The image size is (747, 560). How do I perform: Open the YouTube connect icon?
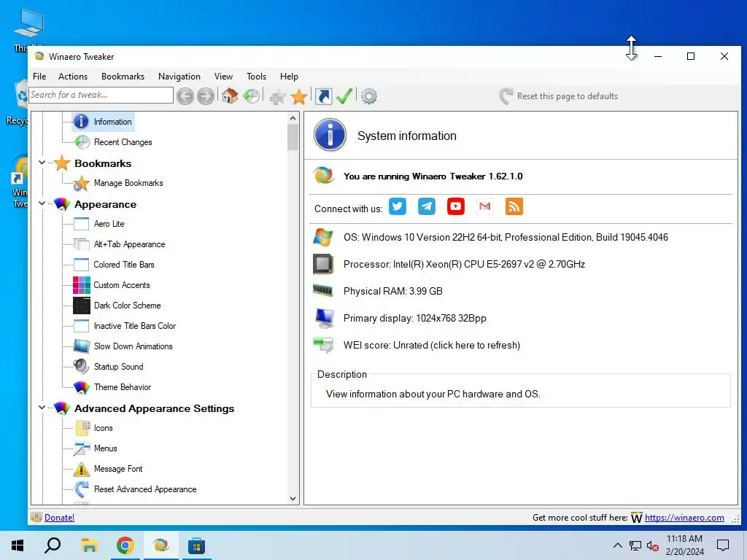[x=455, y=206]
